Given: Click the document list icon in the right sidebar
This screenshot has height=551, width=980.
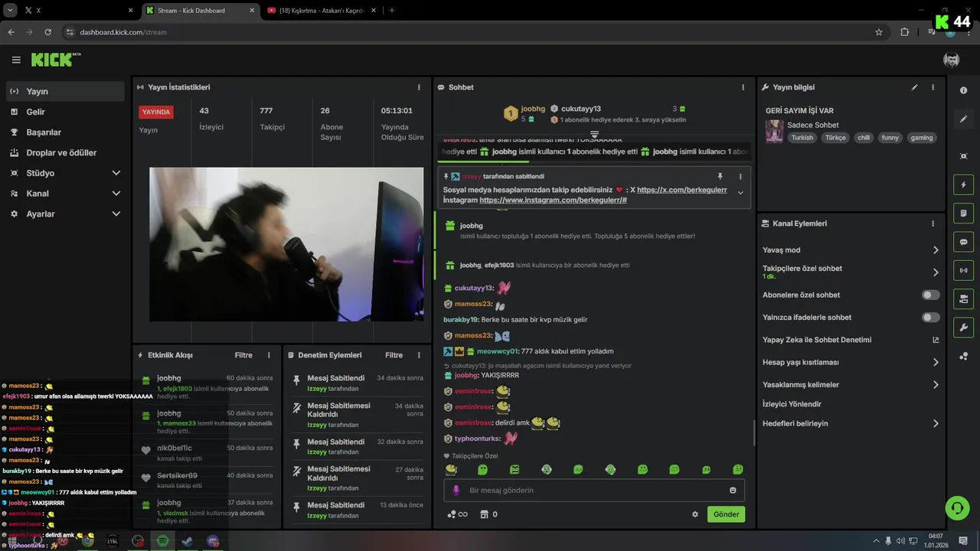Looking at the screenshot, I should tap(963, 213).
